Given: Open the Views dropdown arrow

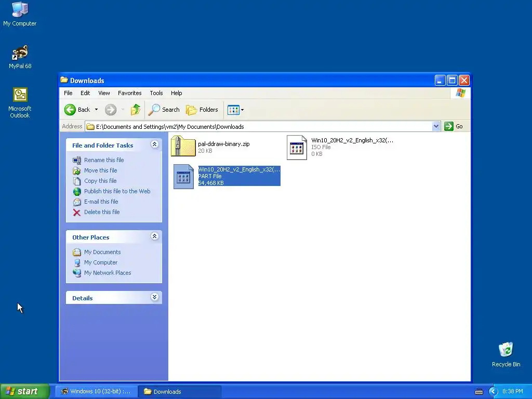Looking at the screenshot, I should coord(242,110).
